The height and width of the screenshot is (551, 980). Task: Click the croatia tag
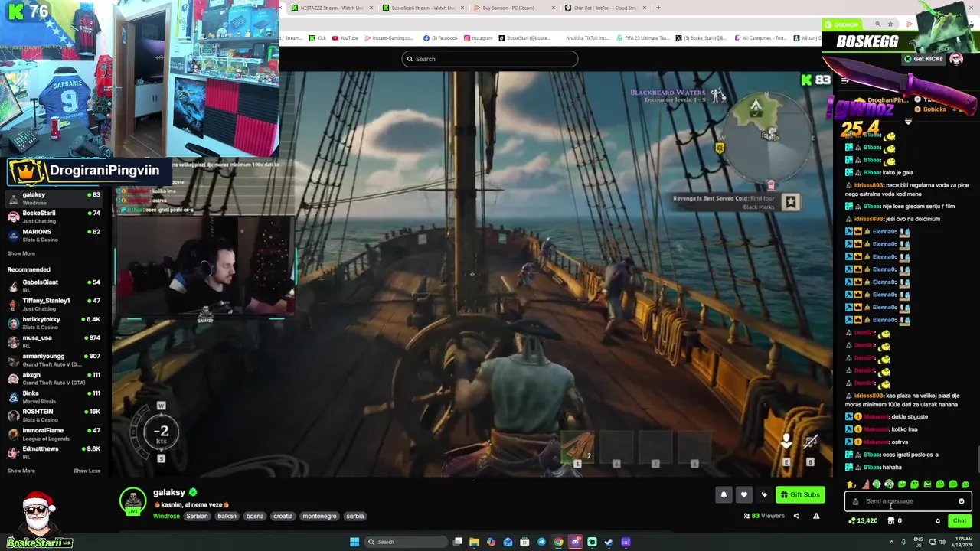283,516
